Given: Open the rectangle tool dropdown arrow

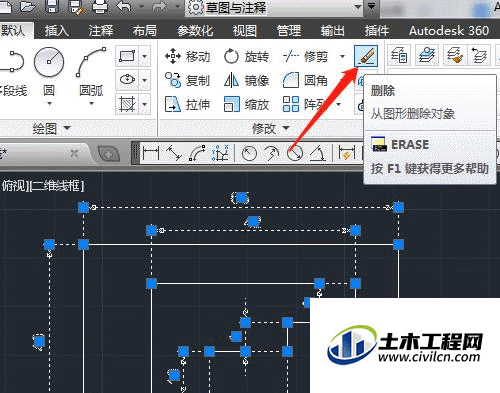Looking at the screenshot, I should pos(144,56).
